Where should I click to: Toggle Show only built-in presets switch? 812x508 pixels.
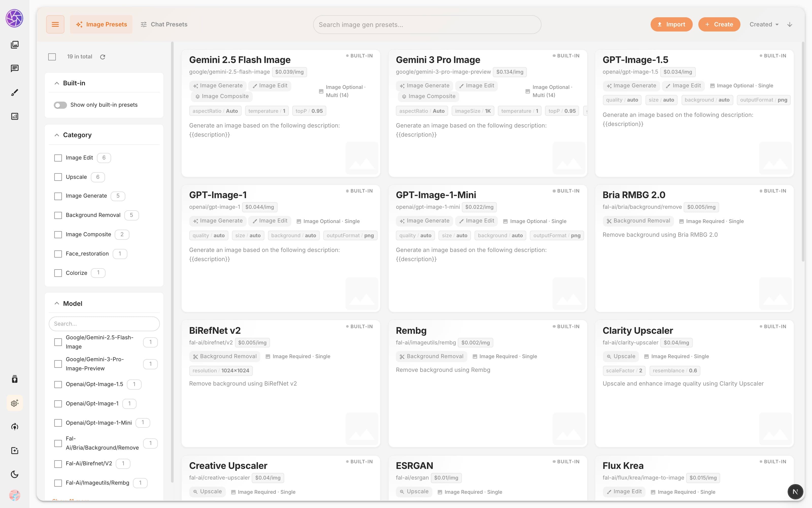click(x=60, y=105)
